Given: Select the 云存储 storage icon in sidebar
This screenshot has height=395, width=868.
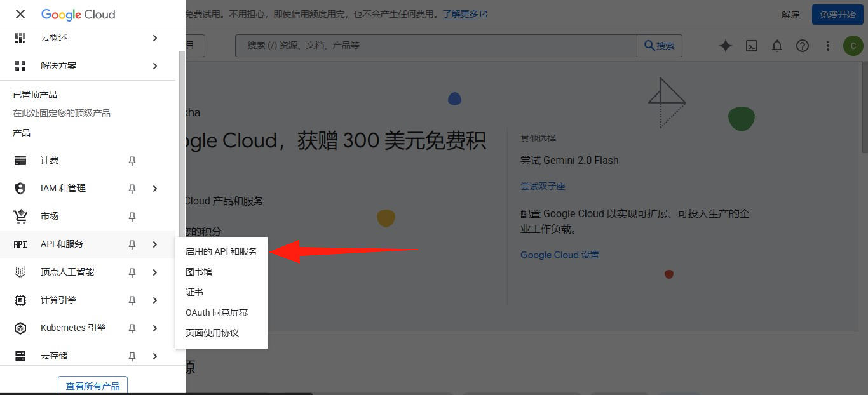Looking at the screenshot, I should [x=20, y=356].
